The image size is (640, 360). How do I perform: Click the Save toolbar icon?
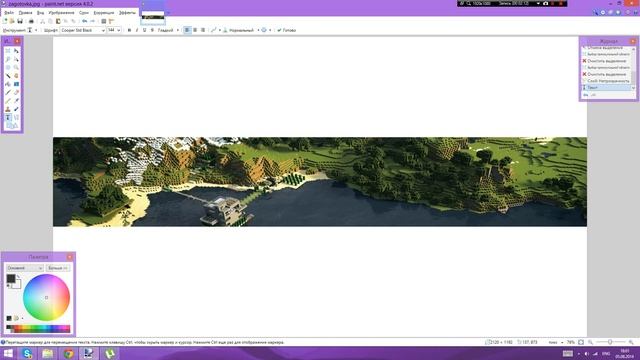click(20, 21)
